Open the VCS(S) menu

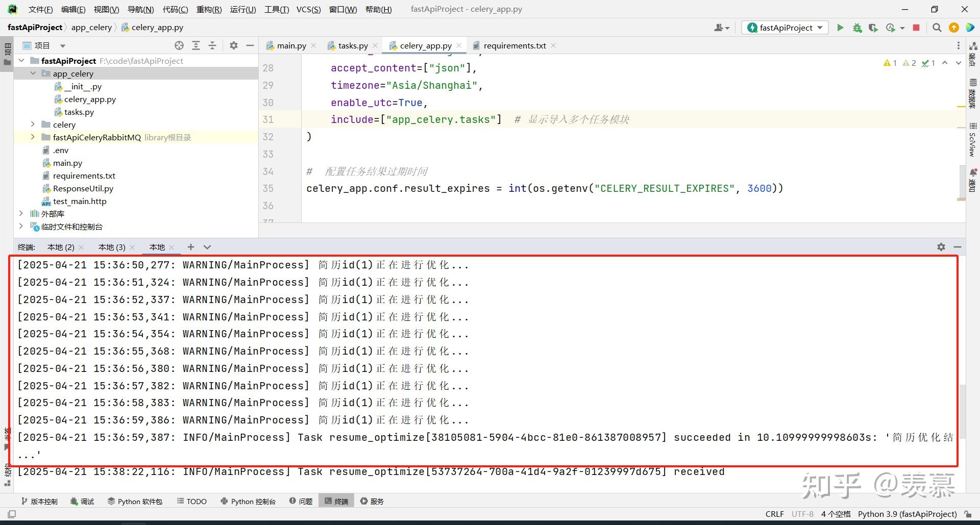tap(308, 9)
